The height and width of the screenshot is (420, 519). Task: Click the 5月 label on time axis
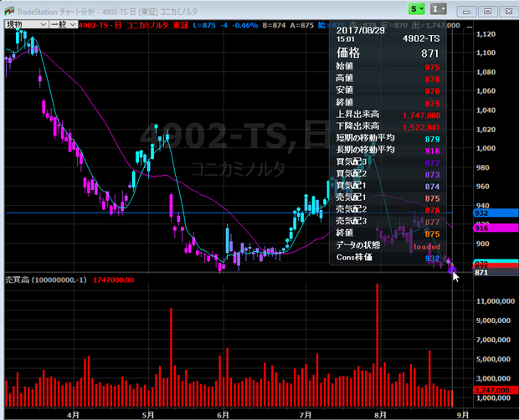pos(148,415)
